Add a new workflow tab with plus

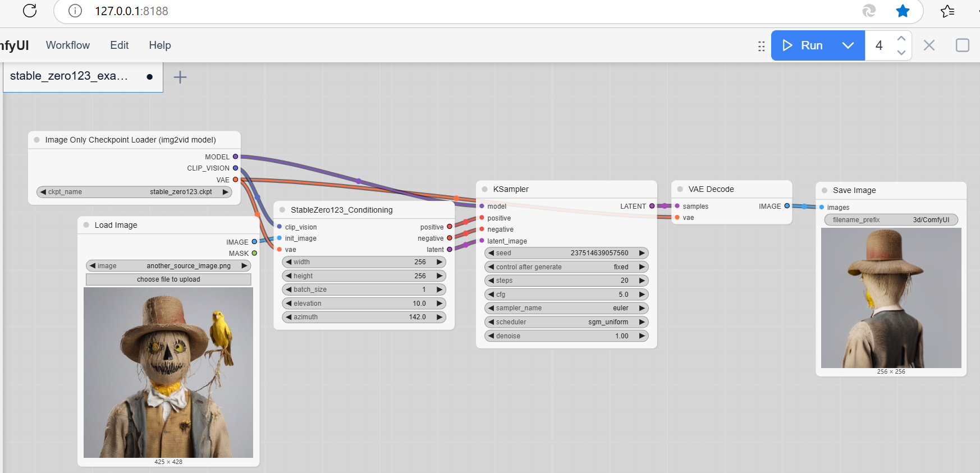(x=180, y=77)
